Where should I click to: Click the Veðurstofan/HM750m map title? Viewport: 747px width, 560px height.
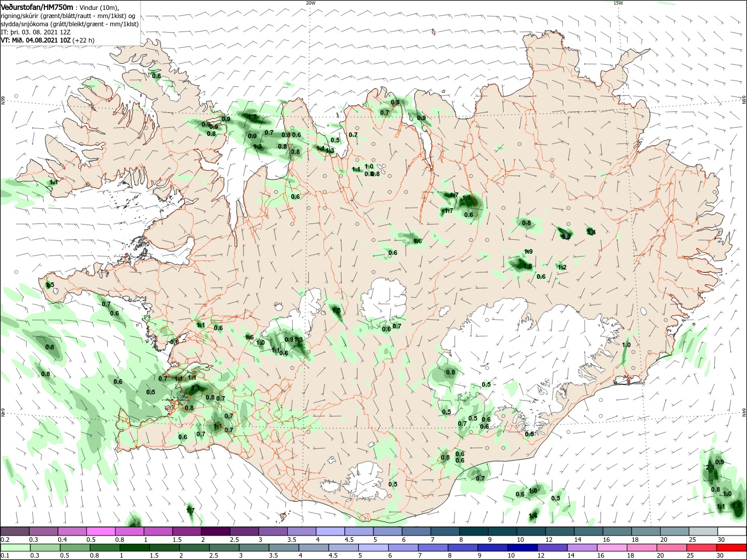(x=37, y=7)
